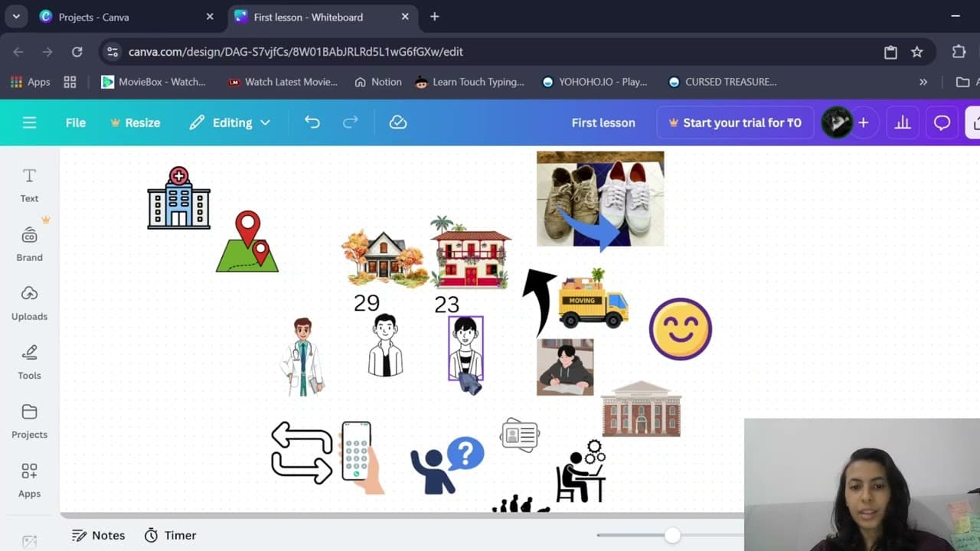Click Start your trial button
Screen dimensions: 980x551
click(x=733, y=122)
